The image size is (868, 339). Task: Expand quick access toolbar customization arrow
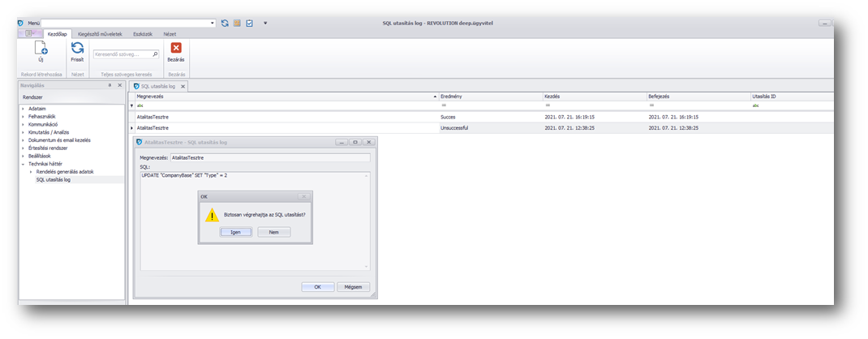coord(265,24)
